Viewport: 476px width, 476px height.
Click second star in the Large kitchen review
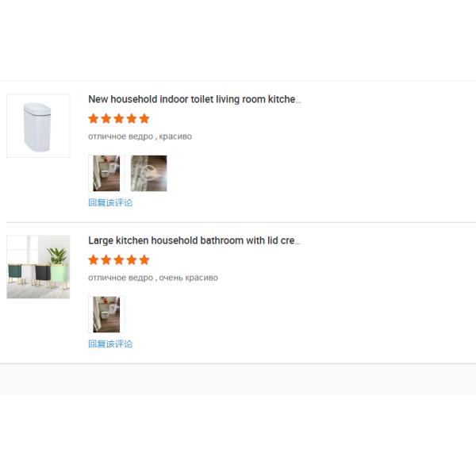coord(106,260)
